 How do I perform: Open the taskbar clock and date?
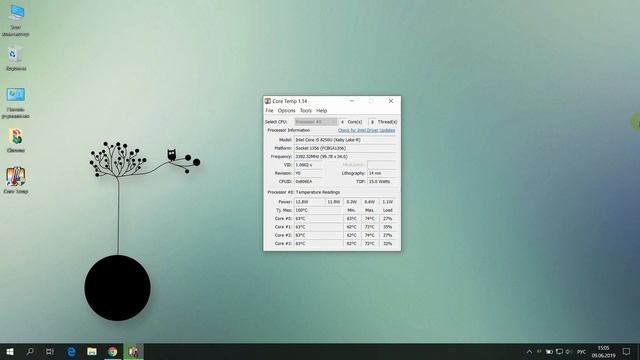(603, 351)
